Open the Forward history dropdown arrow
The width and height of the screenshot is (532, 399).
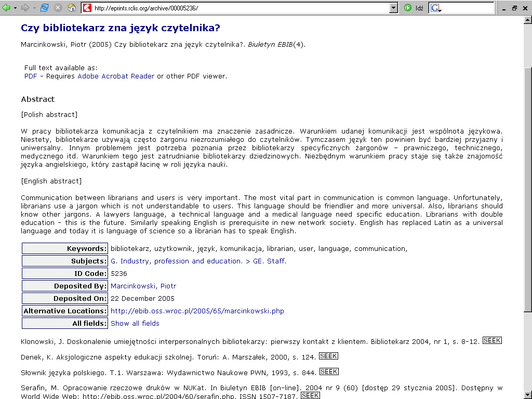(34, 8)
